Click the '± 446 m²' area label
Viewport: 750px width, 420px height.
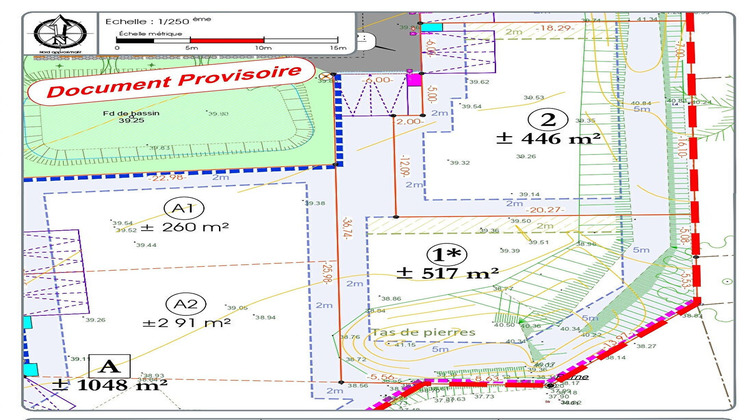point(548,139)
